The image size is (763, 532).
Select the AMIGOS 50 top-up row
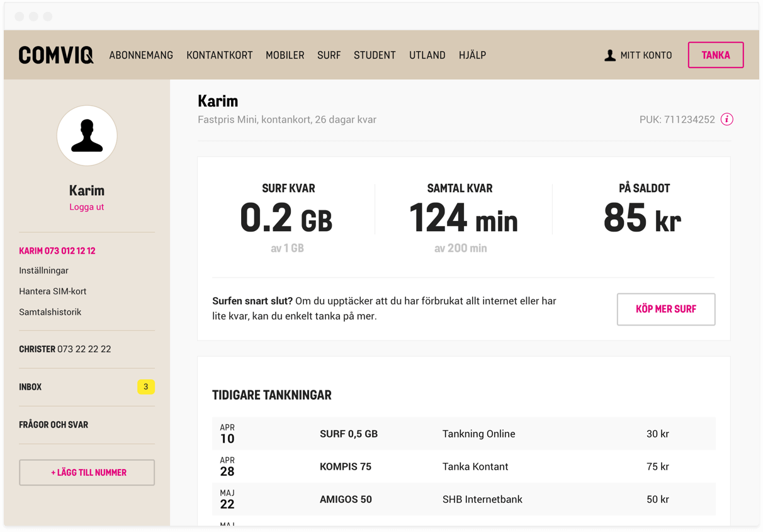[x=464, y=499]
